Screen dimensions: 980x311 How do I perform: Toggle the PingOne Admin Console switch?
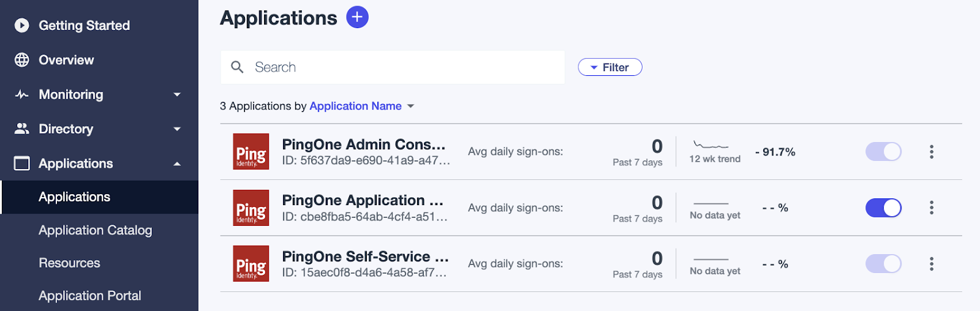tap(883, 152)
